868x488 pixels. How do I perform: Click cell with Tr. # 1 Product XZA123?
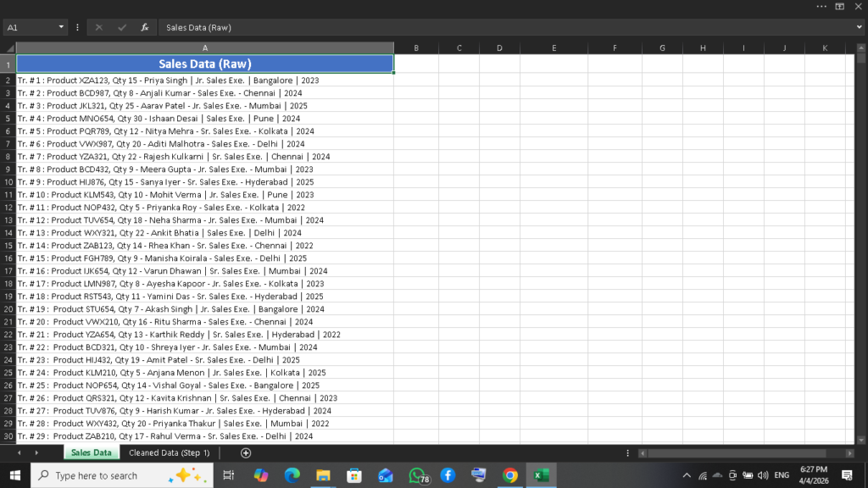[x=205, y=80]
